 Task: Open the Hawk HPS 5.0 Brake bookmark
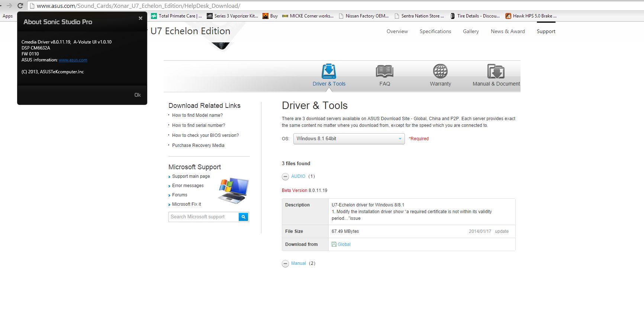[x=531, y=16]
